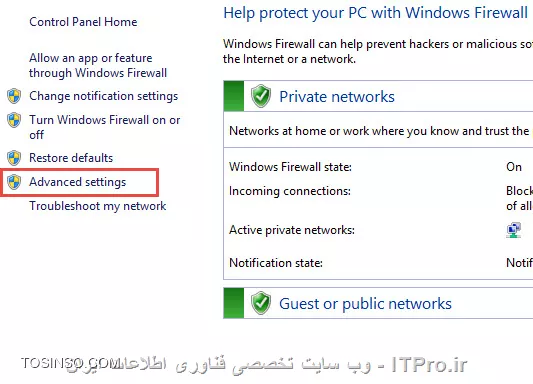Open Advanced settings
The image size is (533, 384).
[x=78, y=182]
